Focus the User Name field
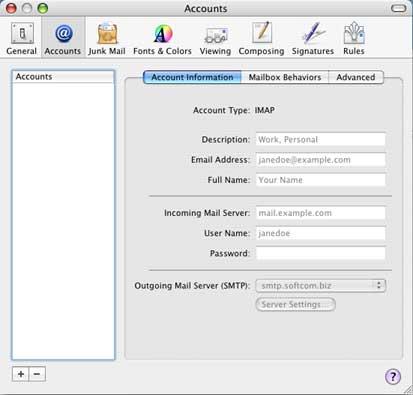413x395 pixels. [x=321, y=233]
